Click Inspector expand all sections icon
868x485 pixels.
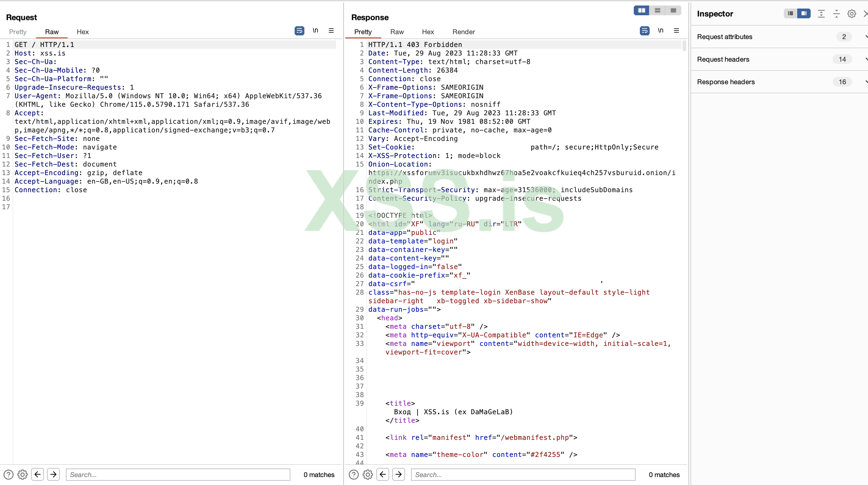point(821,14)
